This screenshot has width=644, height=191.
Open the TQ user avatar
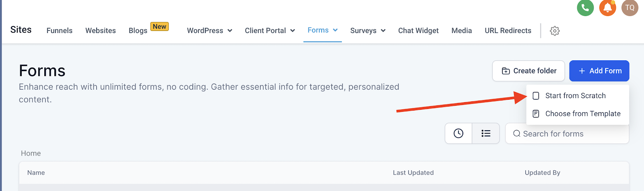[x=630, y=8]
